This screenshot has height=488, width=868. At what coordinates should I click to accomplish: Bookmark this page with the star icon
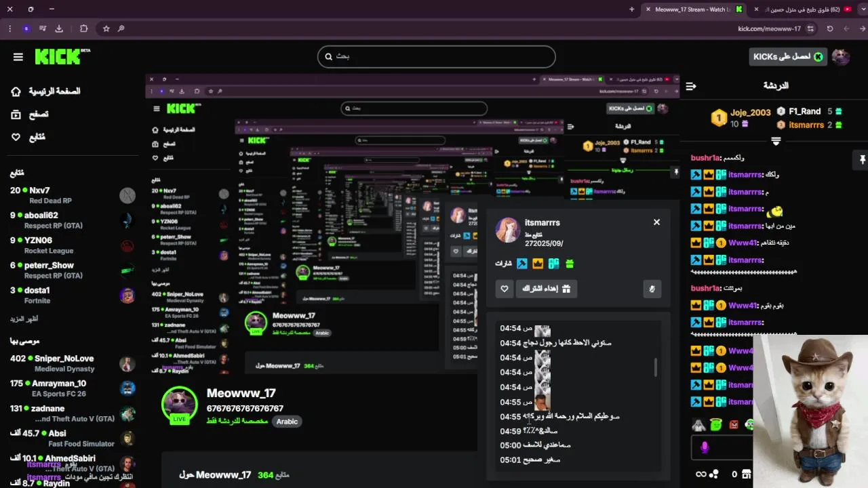[106, 28]
